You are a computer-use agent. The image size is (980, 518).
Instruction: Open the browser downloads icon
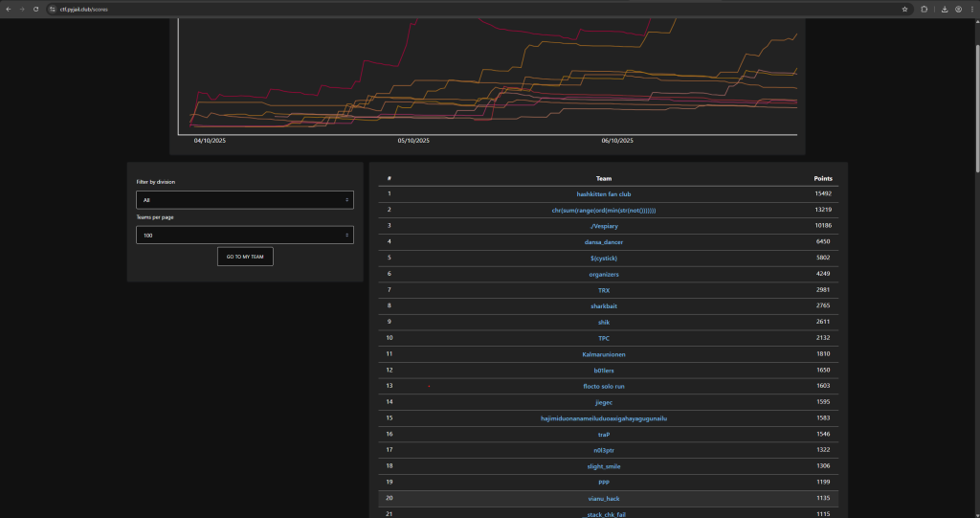(945, 9)
